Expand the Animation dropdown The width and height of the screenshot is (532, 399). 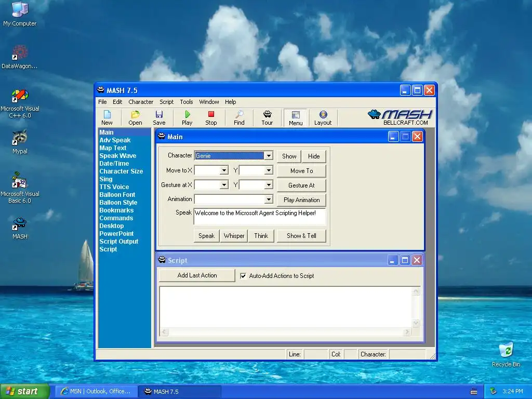point(269,199)
